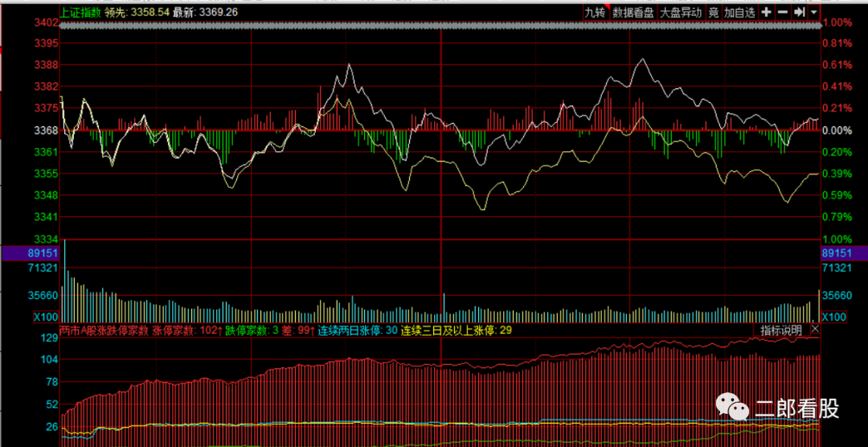Click the 0.00% label on right axis

[837, 131]
